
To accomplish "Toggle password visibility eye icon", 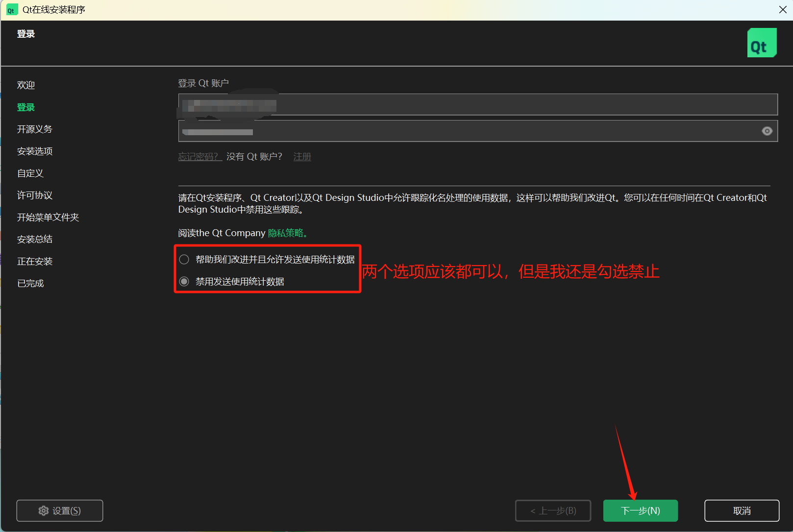I will click(x=767, y=131).
